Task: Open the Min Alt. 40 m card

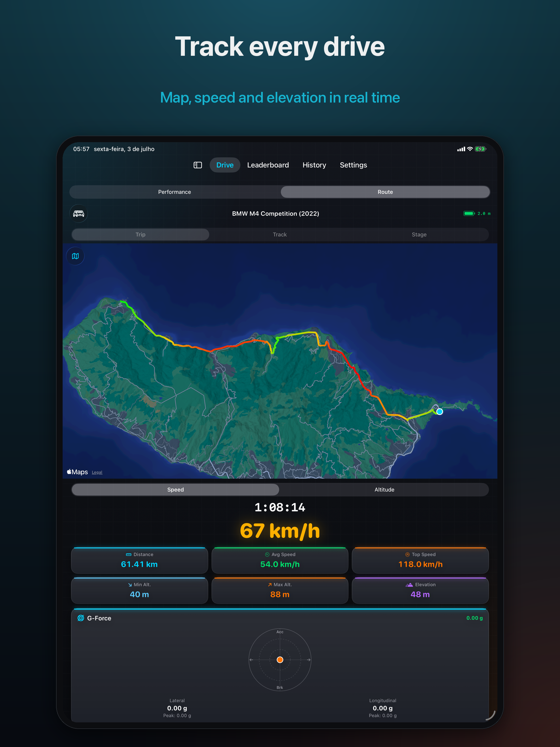Action: point(139,590)
